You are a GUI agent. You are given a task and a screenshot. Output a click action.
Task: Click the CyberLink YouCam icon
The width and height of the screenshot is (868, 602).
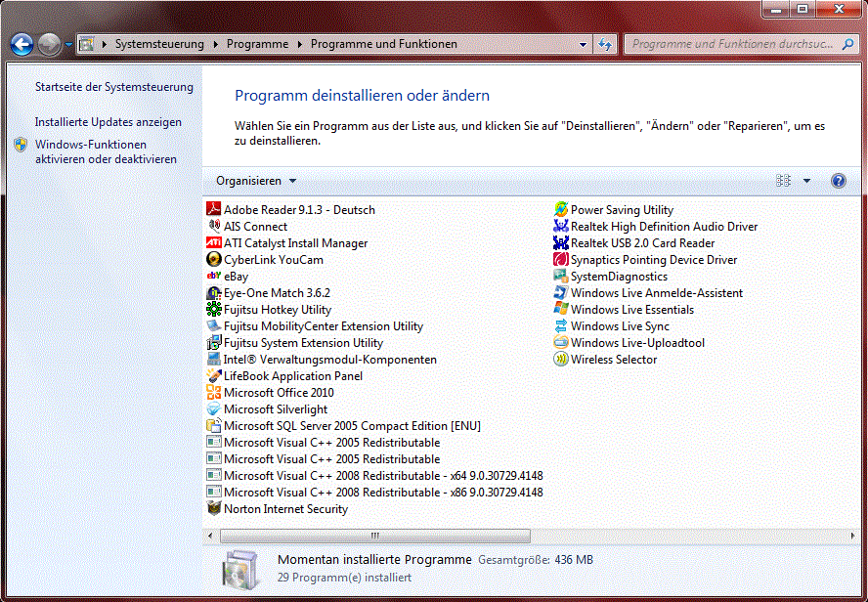(214, 259)
